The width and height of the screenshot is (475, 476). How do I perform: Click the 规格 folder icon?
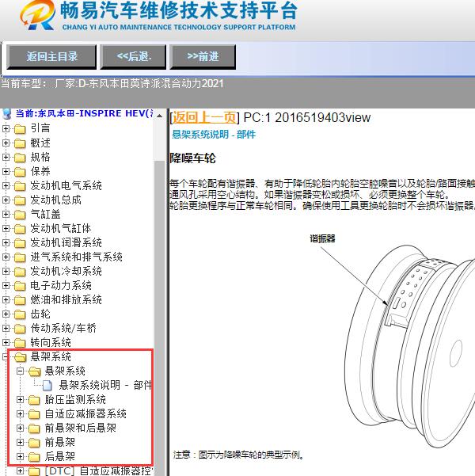pyautogui.click(x=20, y=158)
